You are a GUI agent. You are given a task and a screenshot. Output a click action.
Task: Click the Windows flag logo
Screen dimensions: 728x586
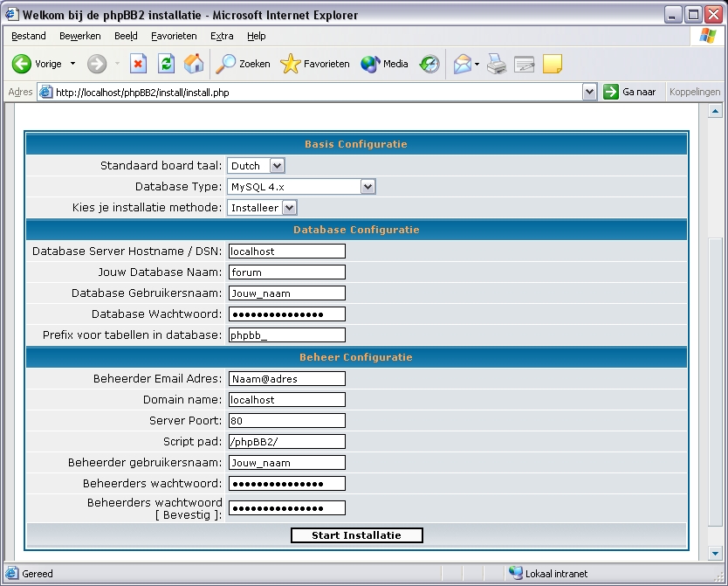tap(708, 36)
